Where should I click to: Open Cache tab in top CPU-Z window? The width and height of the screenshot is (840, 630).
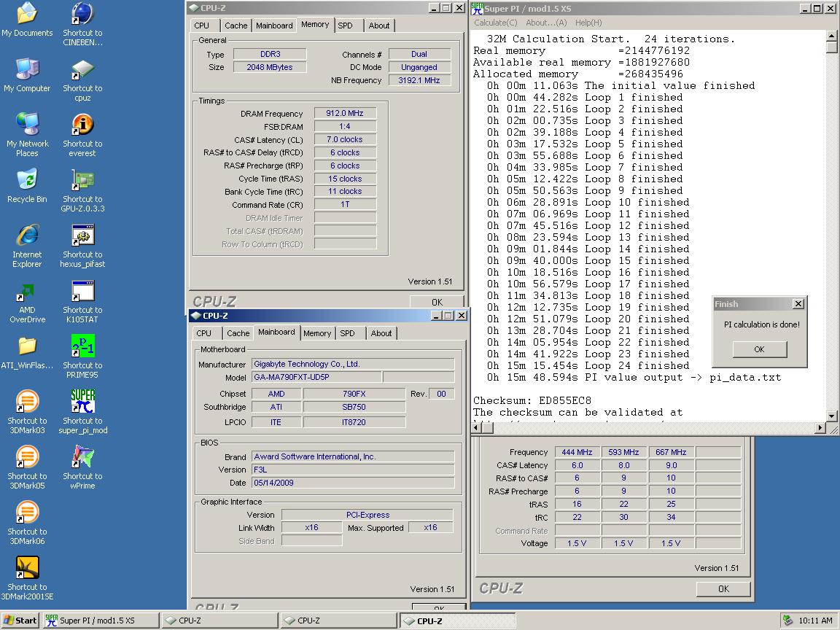pyautogui.click(x=236, y=26)
